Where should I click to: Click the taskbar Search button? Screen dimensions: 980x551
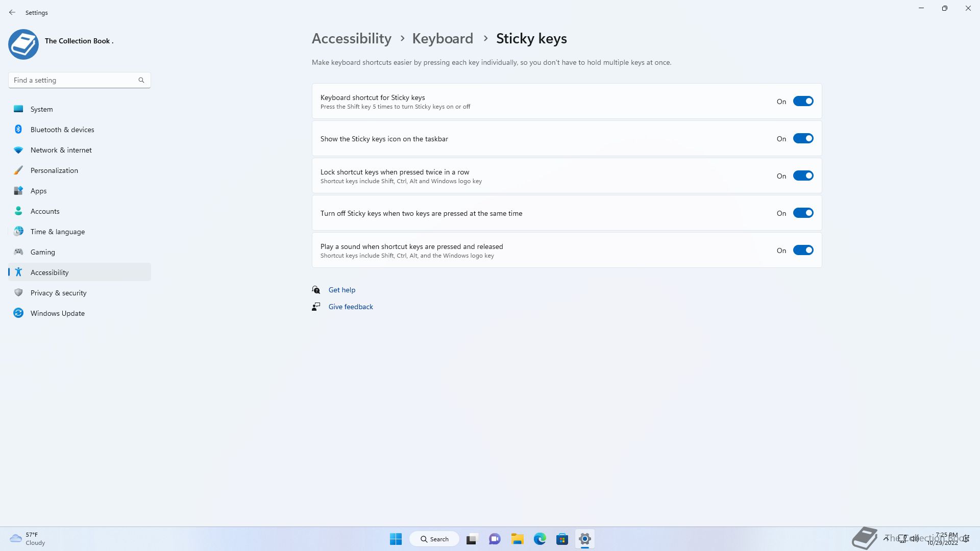tap(434, 539)
